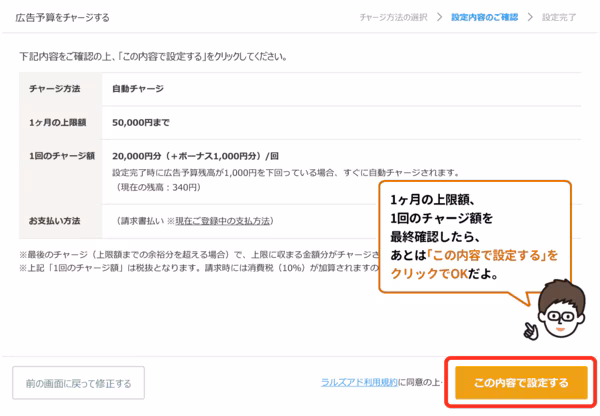The width and height of the screenshot is (600, 416).
Task: Go to the チャージ方法の選択 step
Action: [394, 18]
